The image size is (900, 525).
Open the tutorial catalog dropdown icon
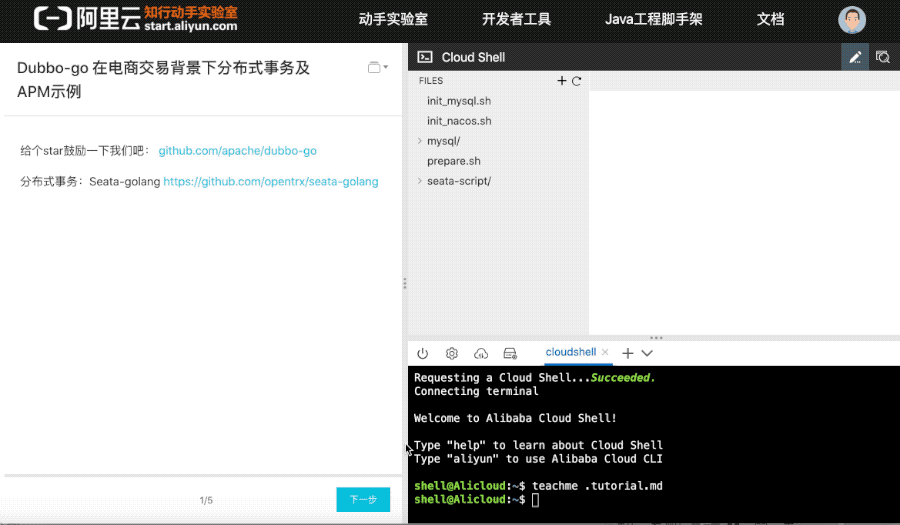coord(378,67)
